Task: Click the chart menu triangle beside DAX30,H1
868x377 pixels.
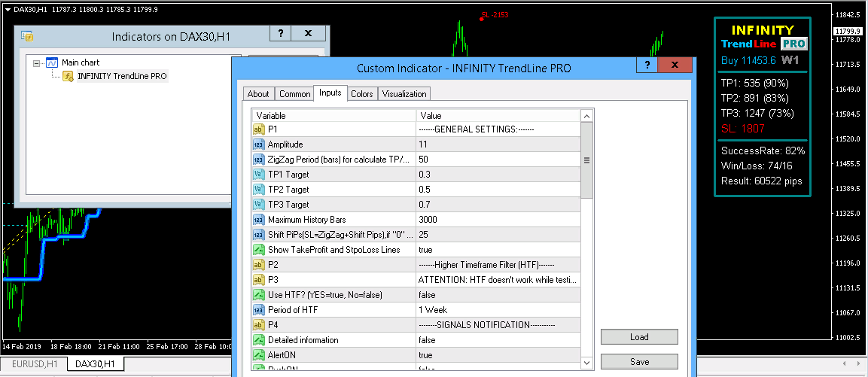Action: tap(8, 8)
